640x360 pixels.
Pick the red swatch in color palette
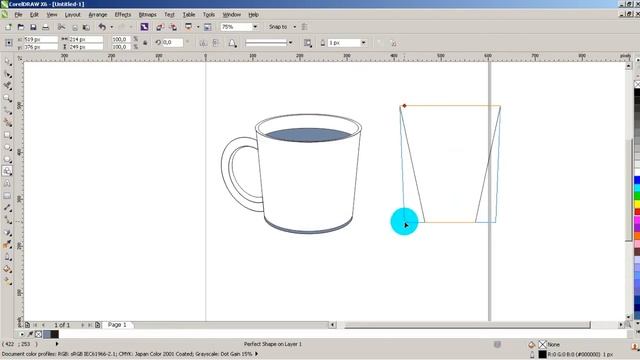point(637,212)
